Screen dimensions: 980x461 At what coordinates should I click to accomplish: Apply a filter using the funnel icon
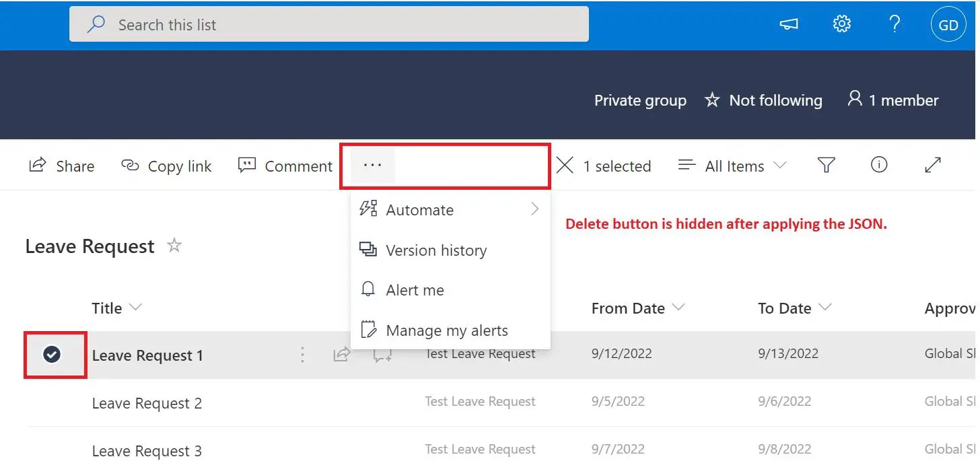pyautogui.click(x=827, y=165)
